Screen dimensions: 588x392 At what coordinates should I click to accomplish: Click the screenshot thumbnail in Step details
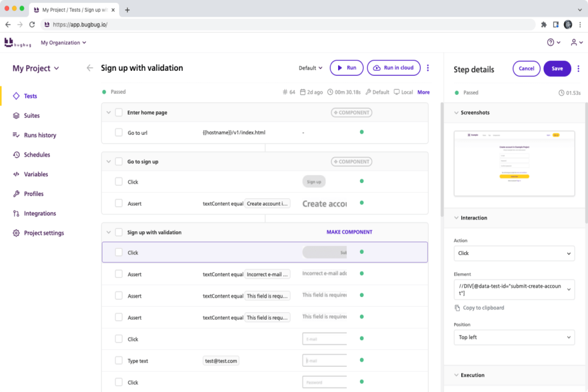(514, 163)
